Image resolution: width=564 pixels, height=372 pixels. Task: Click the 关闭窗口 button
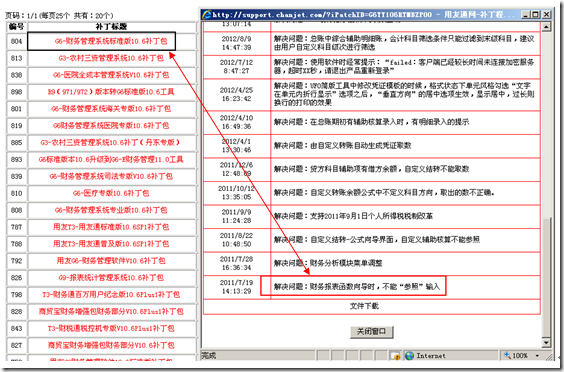click(x=372, y=331)
